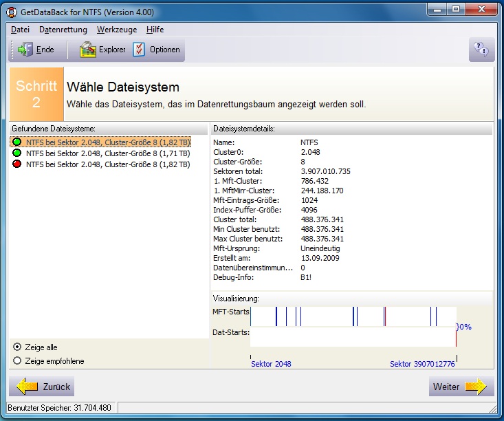Click the help question-mark bubble icon

click(481, 50)
